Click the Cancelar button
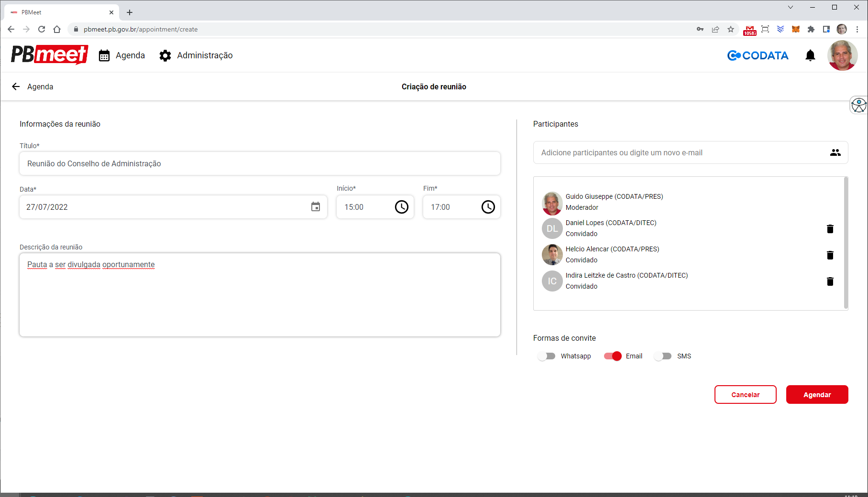The image size is (868, 497). pyautogui.click(x=745, y=395)
